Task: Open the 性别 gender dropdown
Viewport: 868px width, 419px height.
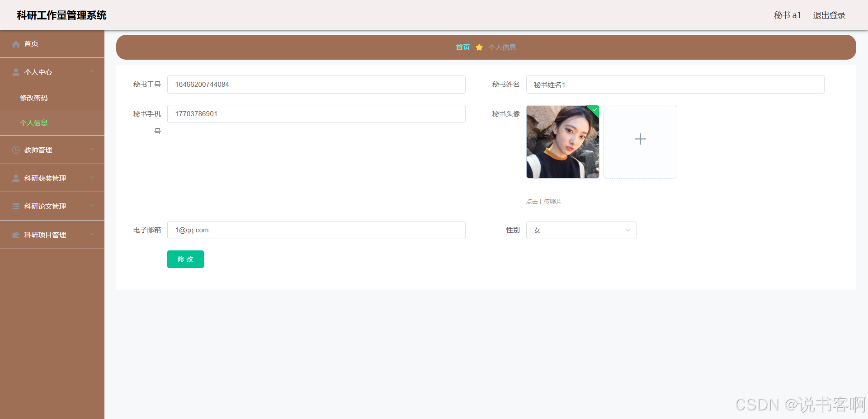Action: 581,230
